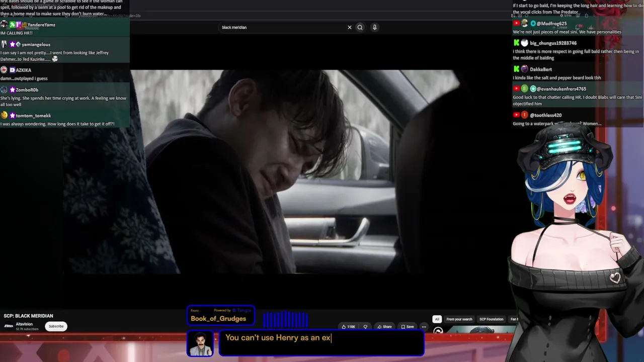
Task: Click the blue audio visualizer bars
Action: [x=285, y=319]
